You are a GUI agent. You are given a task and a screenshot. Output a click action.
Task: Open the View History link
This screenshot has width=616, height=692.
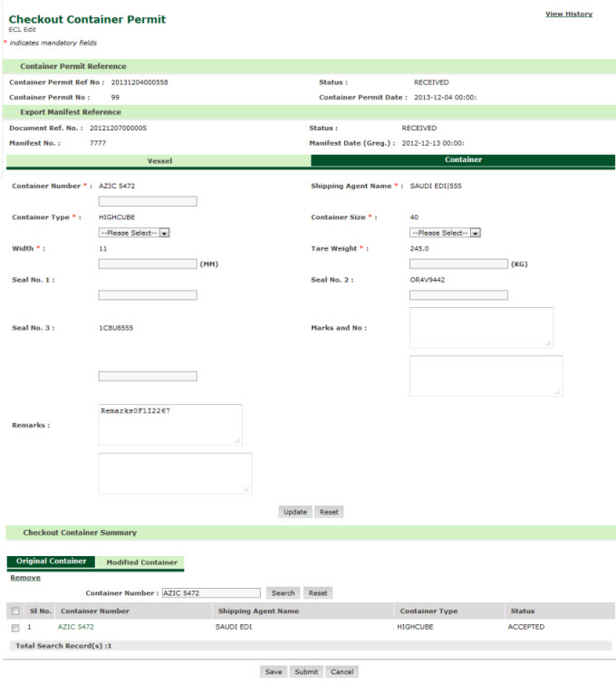568,14
